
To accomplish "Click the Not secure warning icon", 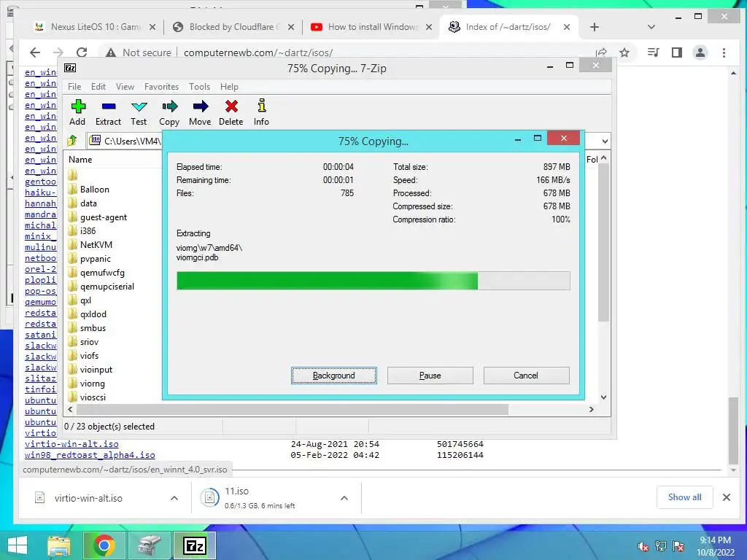I will click(x=111, y=52).
